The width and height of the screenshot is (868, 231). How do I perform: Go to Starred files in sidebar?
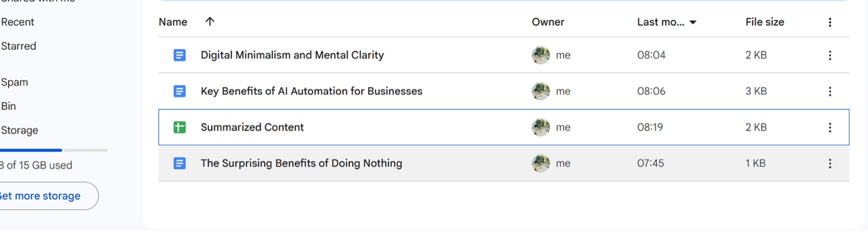(18, 46)
